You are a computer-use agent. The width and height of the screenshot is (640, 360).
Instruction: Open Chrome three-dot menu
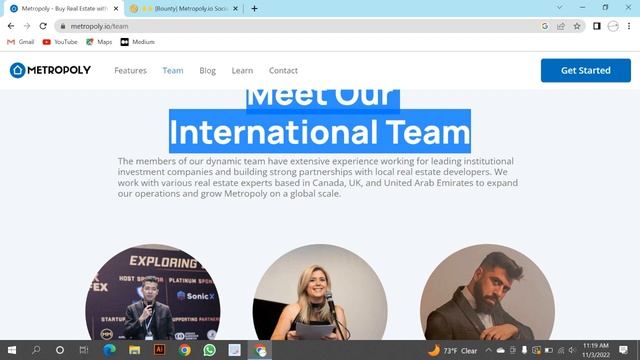pos(629,26)
